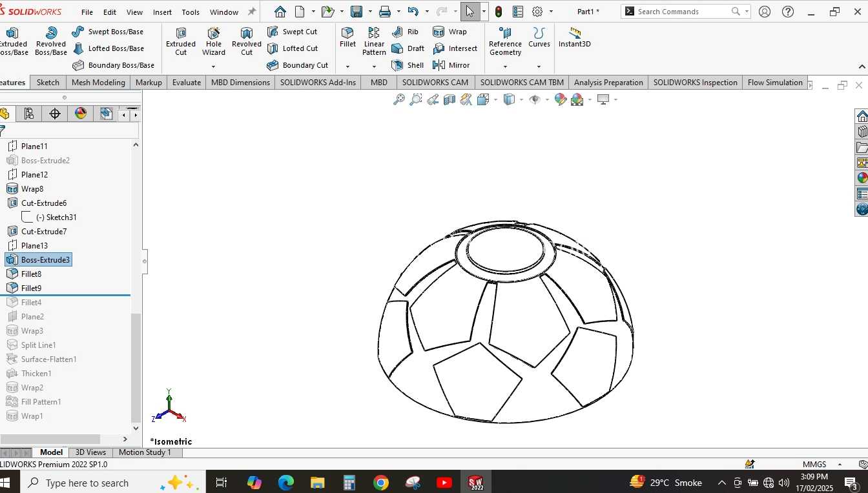This screenshot has width=868, height=493.
Task: Select (-) Sketch31 in feature tree
Action: 49,217
